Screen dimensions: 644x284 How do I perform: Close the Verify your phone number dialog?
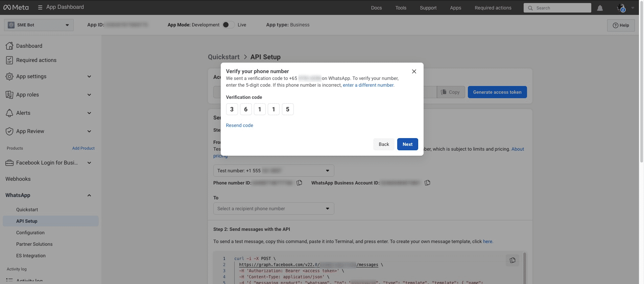click(x=414, y=71)
